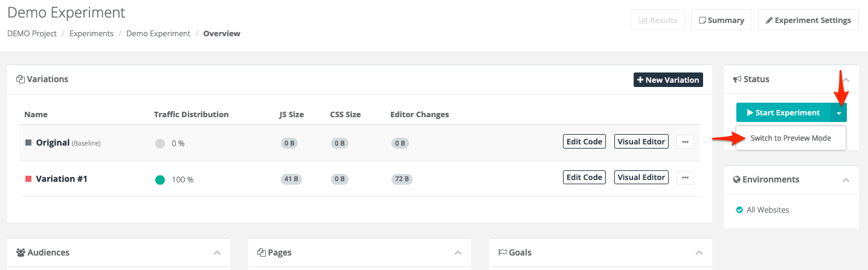
Task: Click the Audiences people icon
Action: 21,252
